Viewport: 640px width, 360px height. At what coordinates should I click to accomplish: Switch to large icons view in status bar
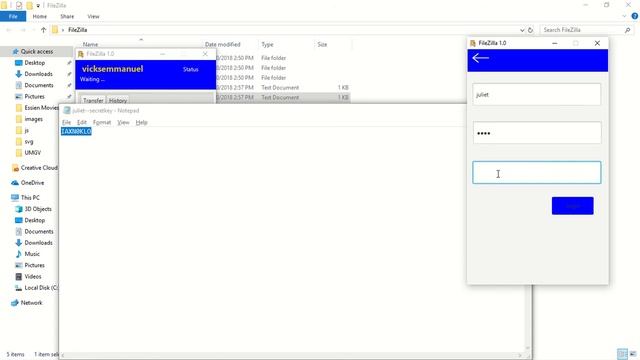pyautogui.click(x=633, y=354)
